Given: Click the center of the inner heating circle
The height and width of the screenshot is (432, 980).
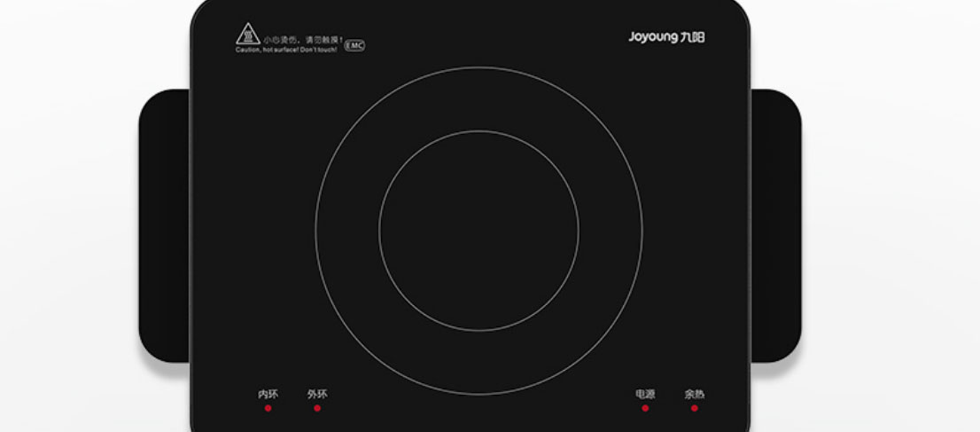Looking at the screenshot, I should click(x=478, y=231).
